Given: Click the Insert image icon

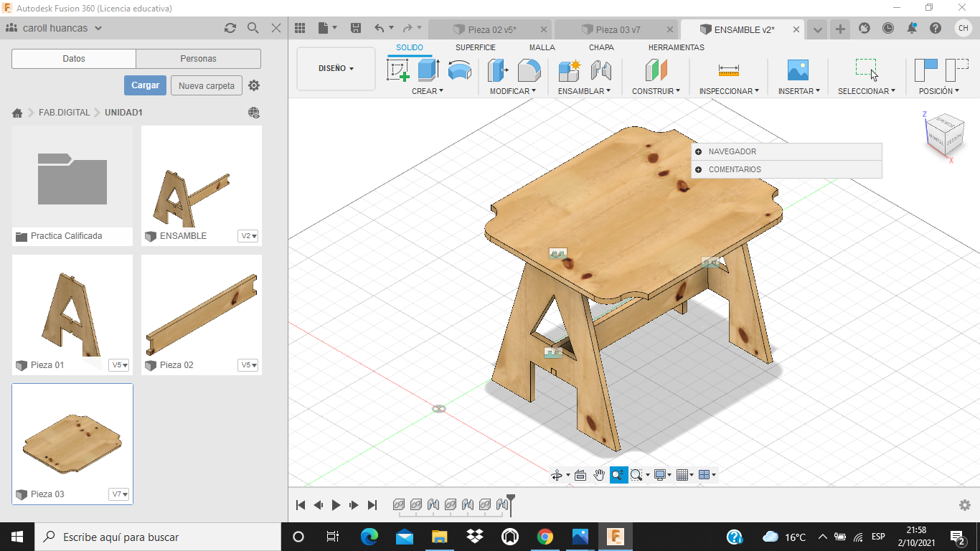Looking at the screenshot, I should pos(798,70).
